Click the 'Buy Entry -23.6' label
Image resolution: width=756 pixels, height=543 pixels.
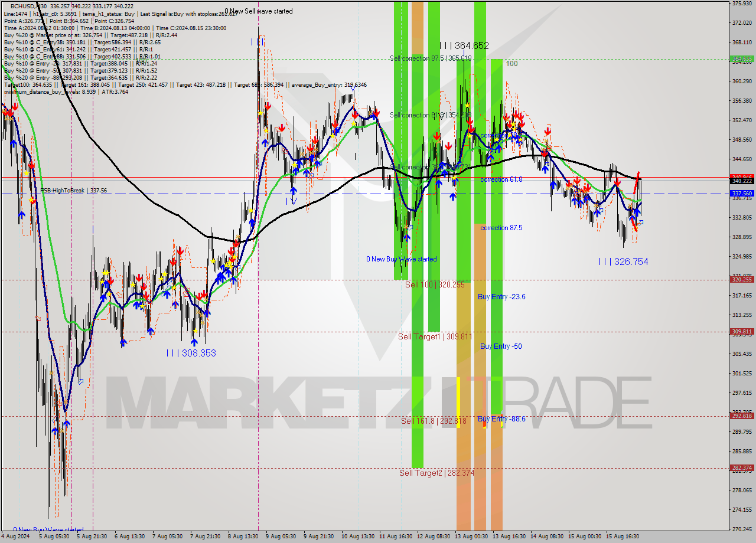click(501, 297)
